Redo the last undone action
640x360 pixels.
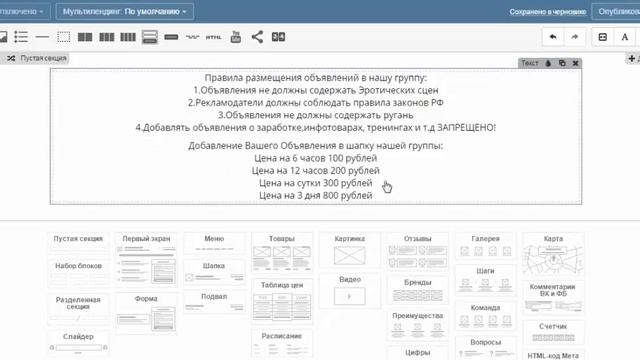(575, 37)
